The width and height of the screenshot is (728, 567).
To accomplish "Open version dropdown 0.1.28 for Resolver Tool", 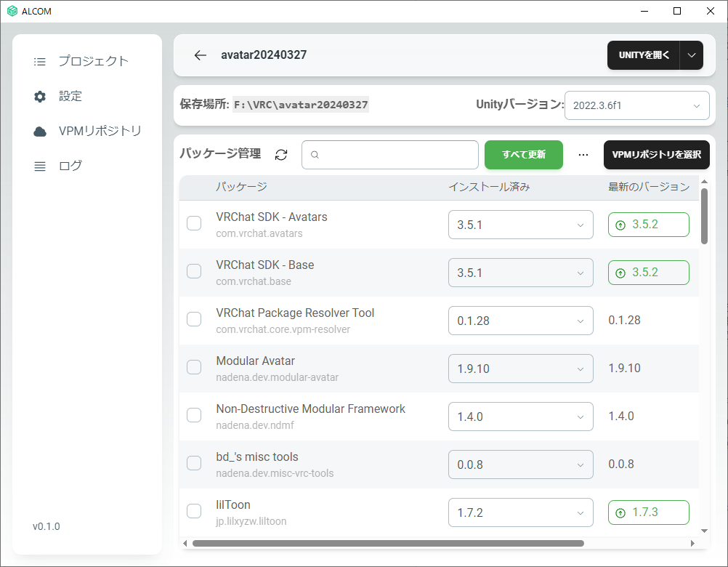I will [x=520, y=321].
